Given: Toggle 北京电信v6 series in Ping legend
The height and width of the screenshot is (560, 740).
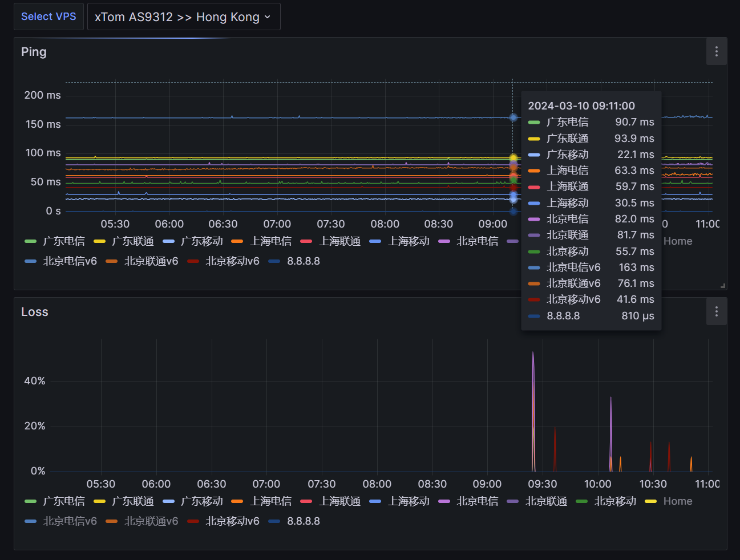Looking at the screenshot, I should pos(70,261).
